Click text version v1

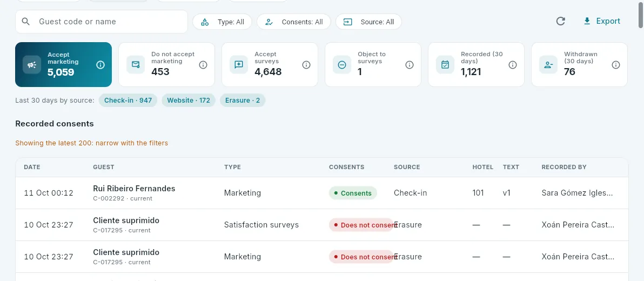point(507,193)
